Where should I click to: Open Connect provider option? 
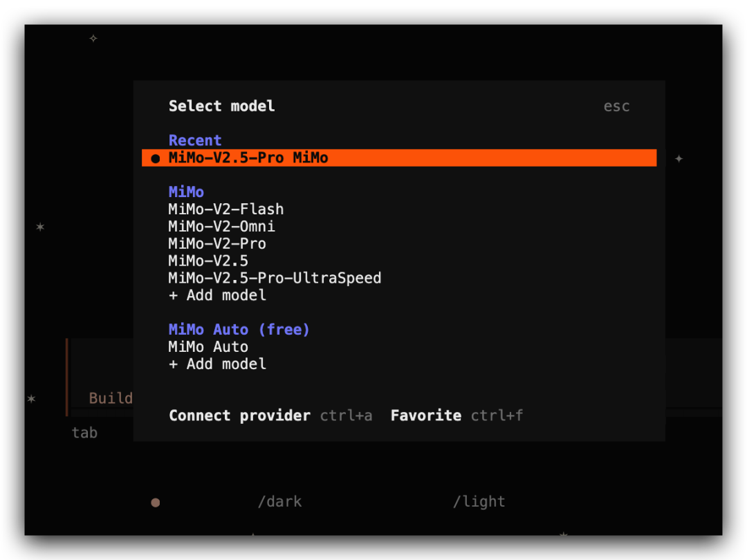[x=270, y=416]
